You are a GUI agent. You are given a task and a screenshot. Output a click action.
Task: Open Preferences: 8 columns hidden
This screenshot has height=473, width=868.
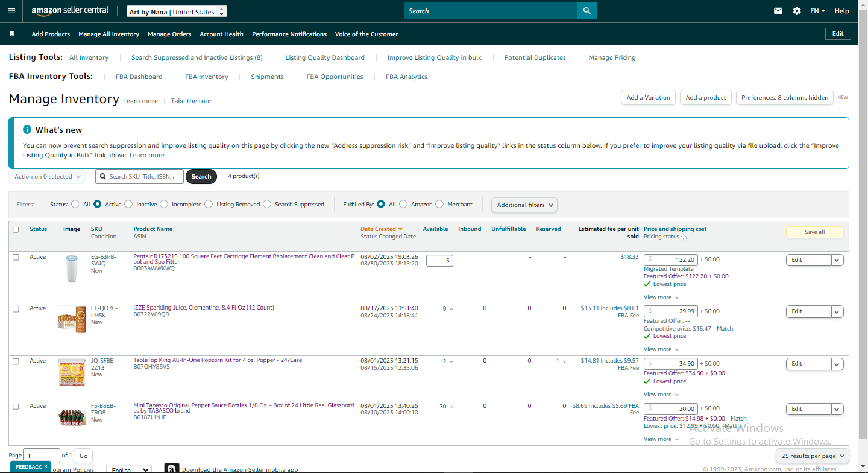pyautogui.click(x=785, y=97)
